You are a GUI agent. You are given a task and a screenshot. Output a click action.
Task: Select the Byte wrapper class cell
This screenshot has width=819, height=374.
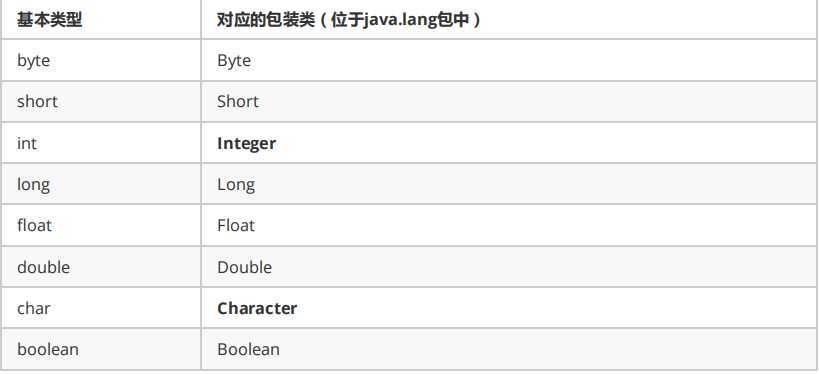point(509,60)
